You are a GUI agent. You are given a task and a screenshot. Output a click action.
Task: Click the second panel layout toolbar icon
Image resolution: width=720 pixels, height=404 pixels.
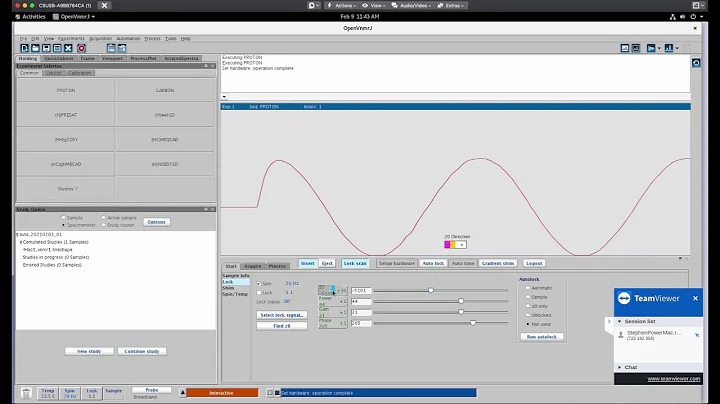122,48
